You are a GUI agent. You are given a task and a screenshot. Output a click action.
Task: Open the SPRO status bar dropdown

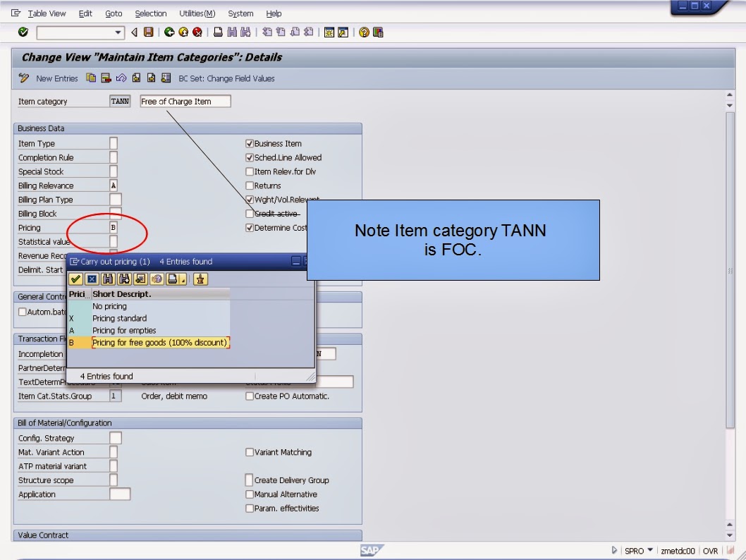(x=650, y=550)
